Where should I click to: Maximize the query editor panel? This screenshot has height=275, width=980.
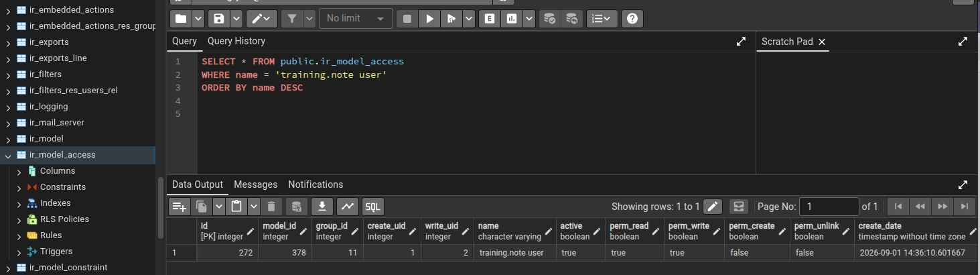[x=741, y=42]
